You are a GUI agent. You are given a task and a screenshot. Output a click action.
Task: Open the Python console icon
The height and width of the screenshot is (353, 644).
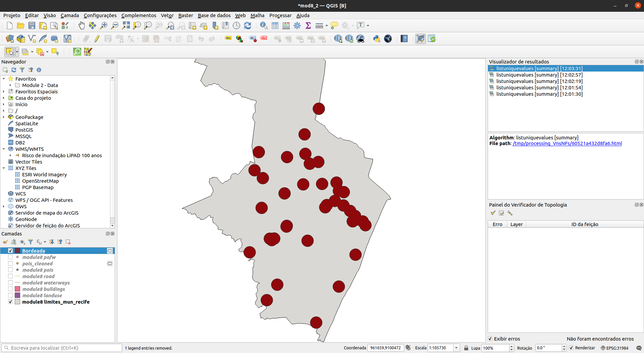377,39
